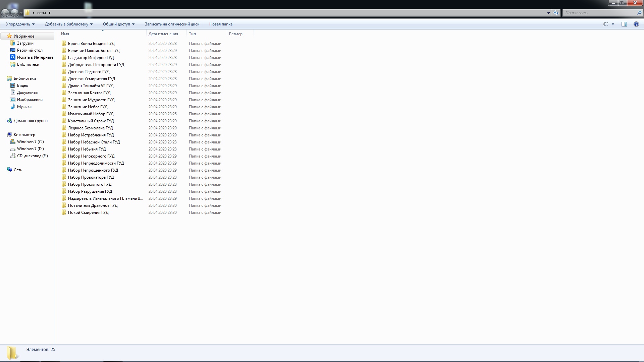Toggle the preview pane icon
Image resolution: width=644 pixels, height=362 pixels.
click(x=624, y=24)
